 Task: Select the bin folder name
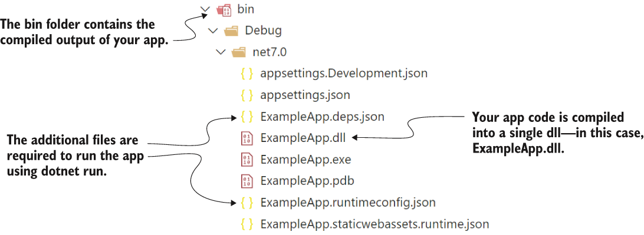tap(245, 9)
